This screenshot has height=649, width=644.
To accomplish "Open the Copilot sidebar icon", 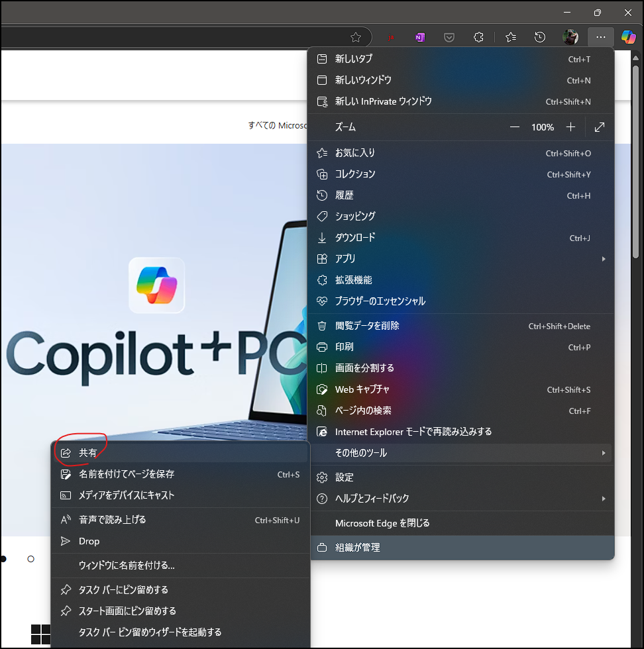I will (x=628, y=37).
